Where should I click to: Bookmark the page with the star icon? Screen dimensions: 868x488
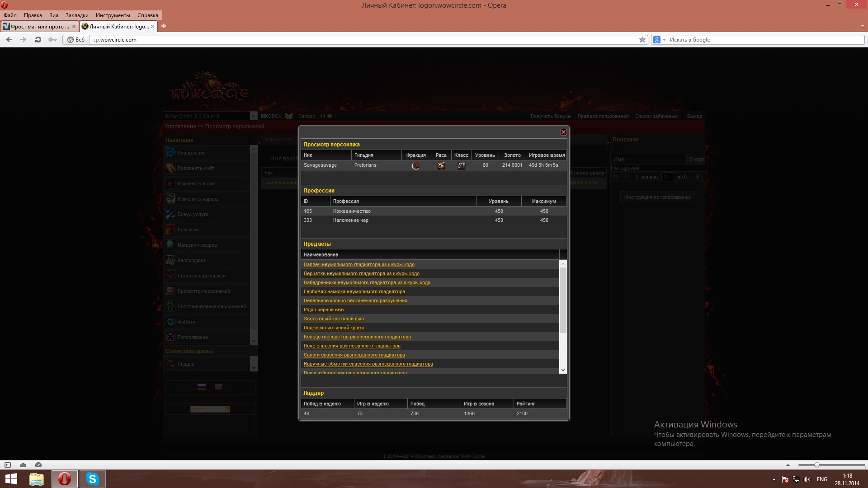coord(642,40)
